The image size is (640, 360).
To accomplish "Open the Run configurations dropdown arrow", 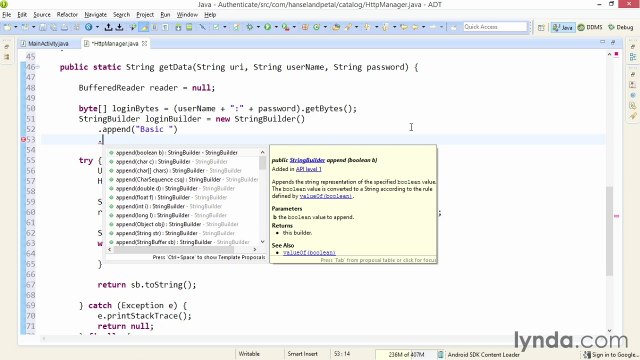I will (x=276, y=27).
